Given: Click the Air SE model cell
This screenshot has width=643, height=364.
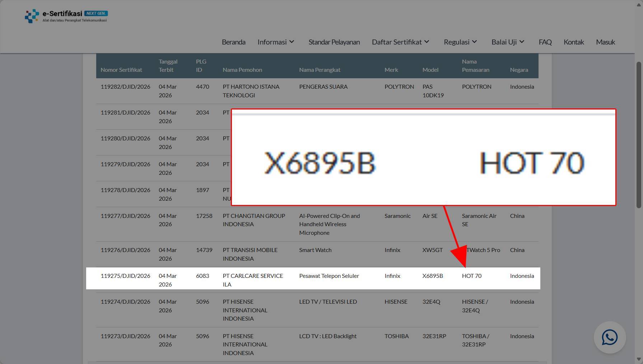Looking at the screenshot, I should [430, 216].
